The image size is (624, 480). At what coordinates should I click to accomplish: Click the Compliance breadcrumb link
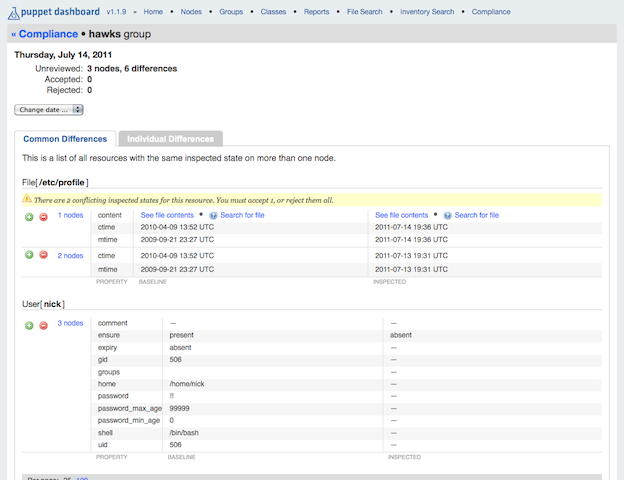pos(44,34)
